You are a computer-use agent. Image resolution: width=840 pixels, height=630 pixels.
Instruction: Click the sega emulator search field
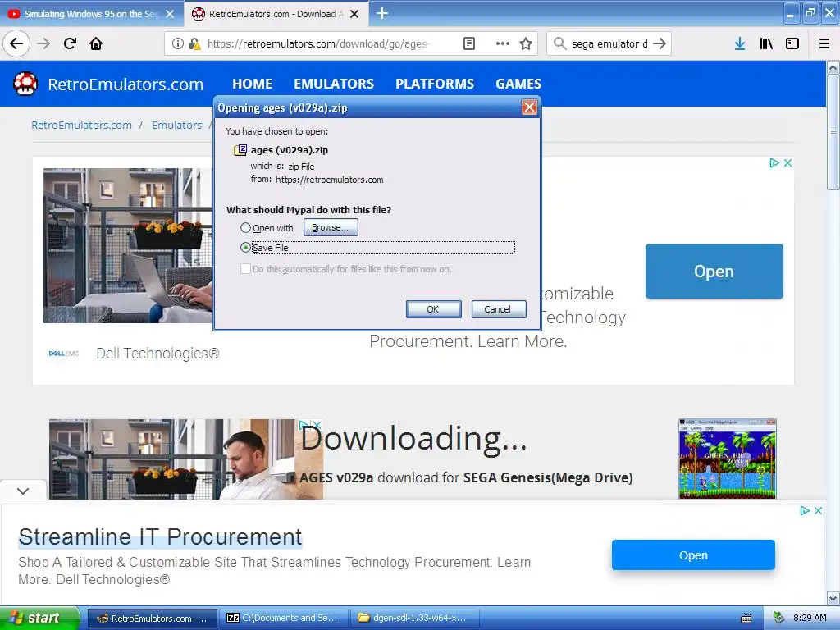coord(609,43)
